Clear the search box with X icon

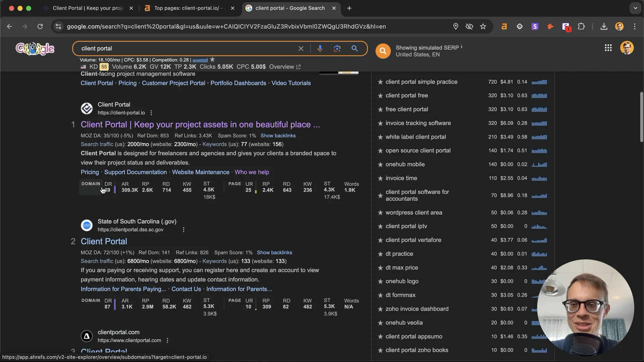tap(301, 49)
